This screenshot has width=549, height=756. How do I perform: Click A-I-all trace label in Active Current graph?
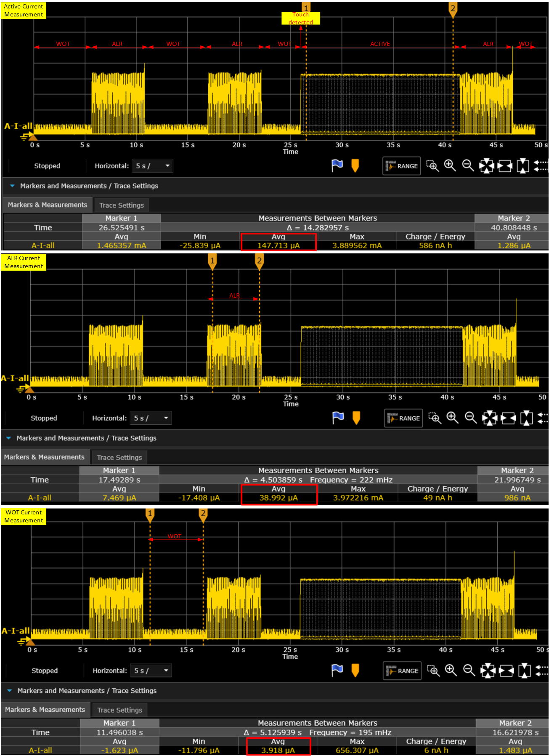click(x=18, y=126)
